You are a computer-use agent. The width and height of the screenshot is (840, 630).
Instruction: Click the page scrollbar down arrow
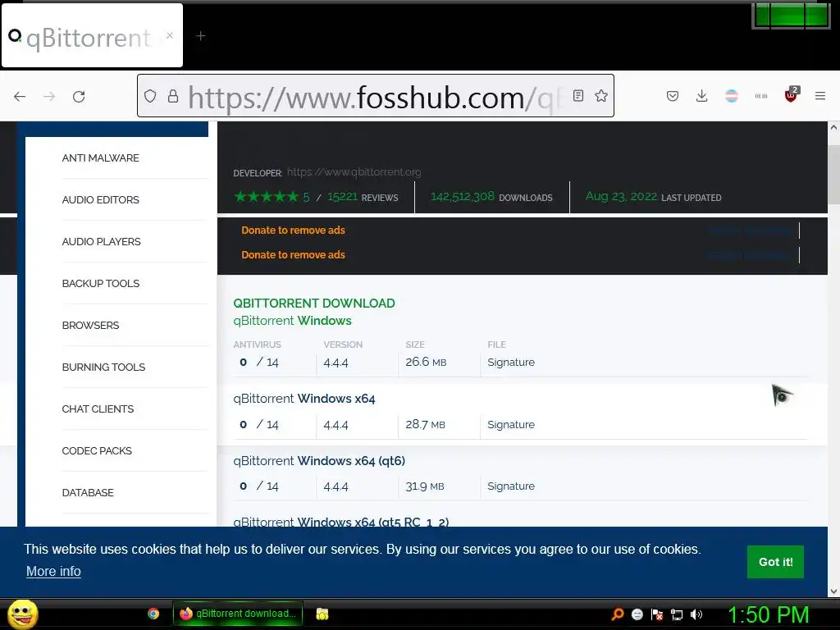[833, 591]
